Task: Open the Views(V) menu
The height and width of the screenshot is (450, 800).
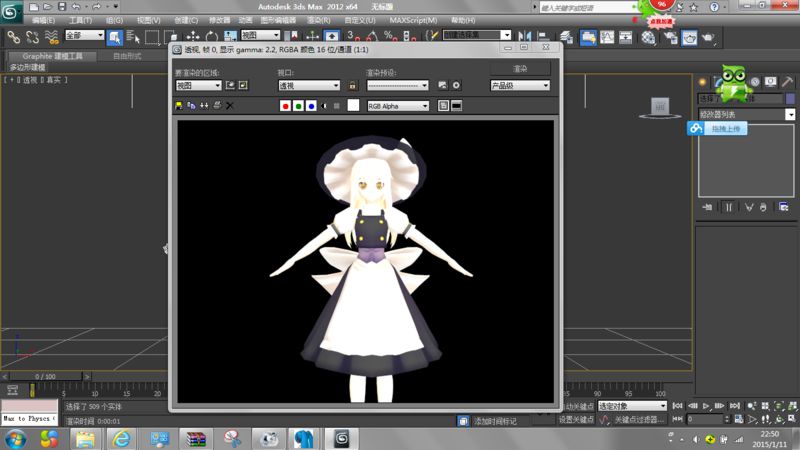Action: point(148,20)
